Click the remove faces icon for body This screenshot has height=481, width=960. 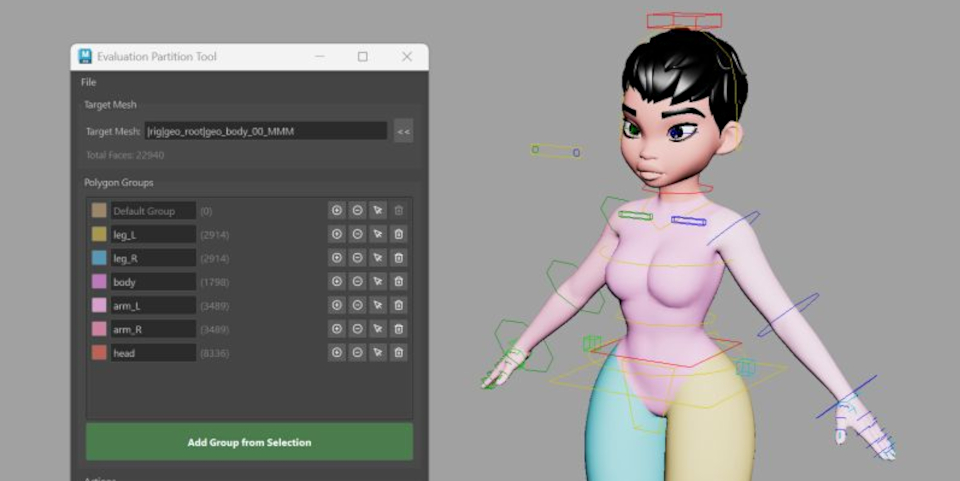[357, 282]
